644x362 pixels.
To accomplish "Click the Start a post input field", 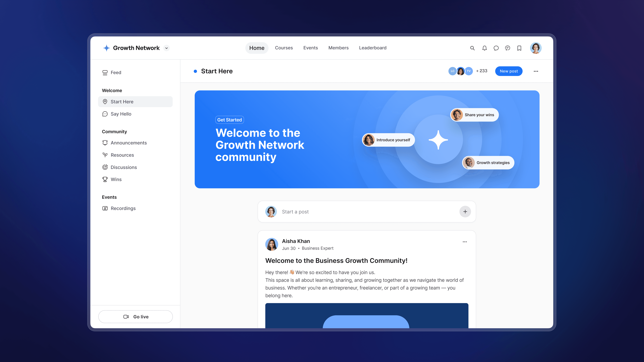I will click(367, 212).
